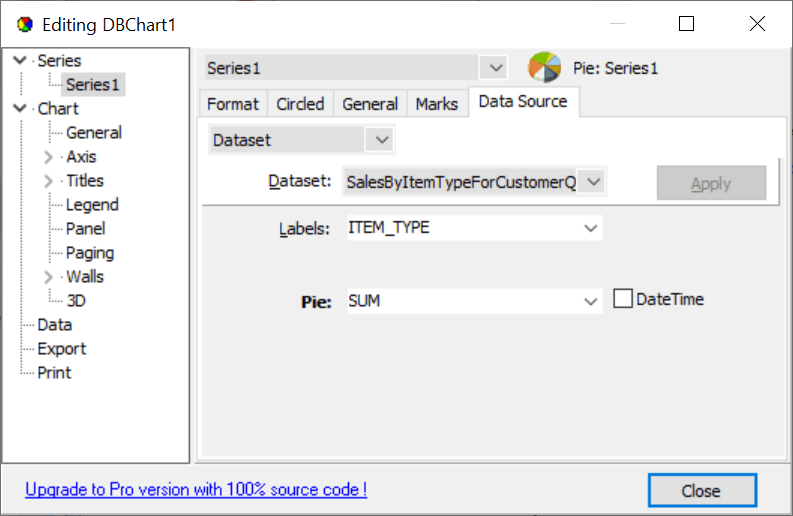
Task: Click the TeeChart app icon in title bar
Action: pyautogui.click(x=25, y=24)
